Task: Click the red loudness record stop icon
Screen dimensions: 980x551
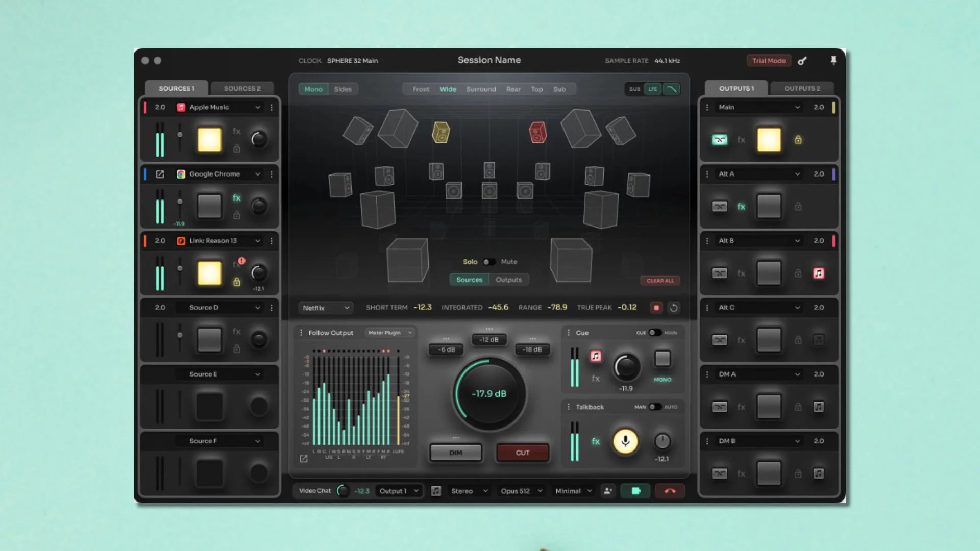Action: point(656,308)
